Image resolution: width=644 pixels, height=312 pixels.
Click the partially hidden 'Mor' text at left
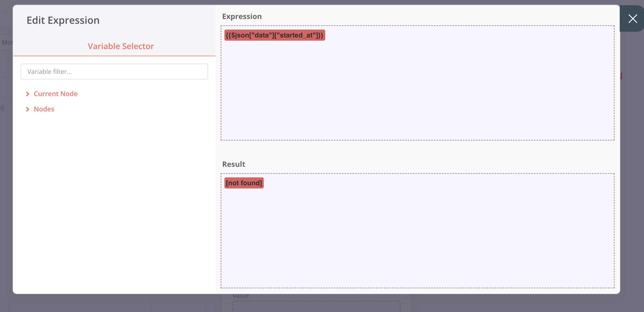click(7, 42)
